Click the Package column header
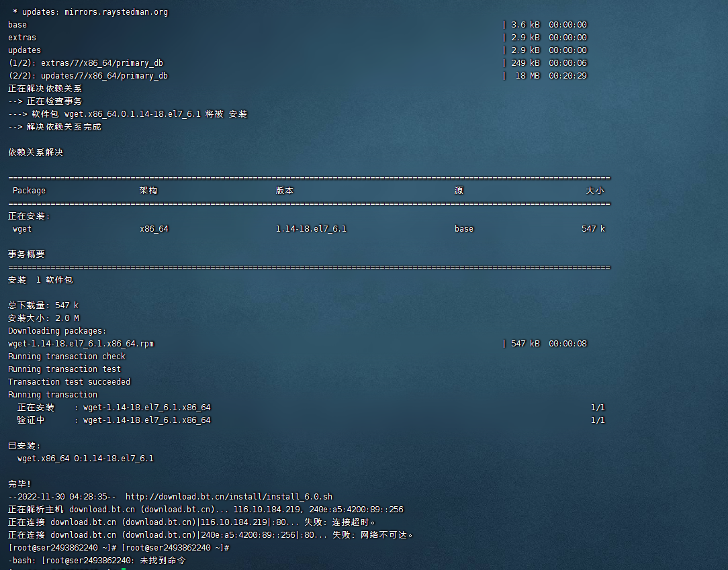Viewport: 728px width, 570px height. [29, 191]
